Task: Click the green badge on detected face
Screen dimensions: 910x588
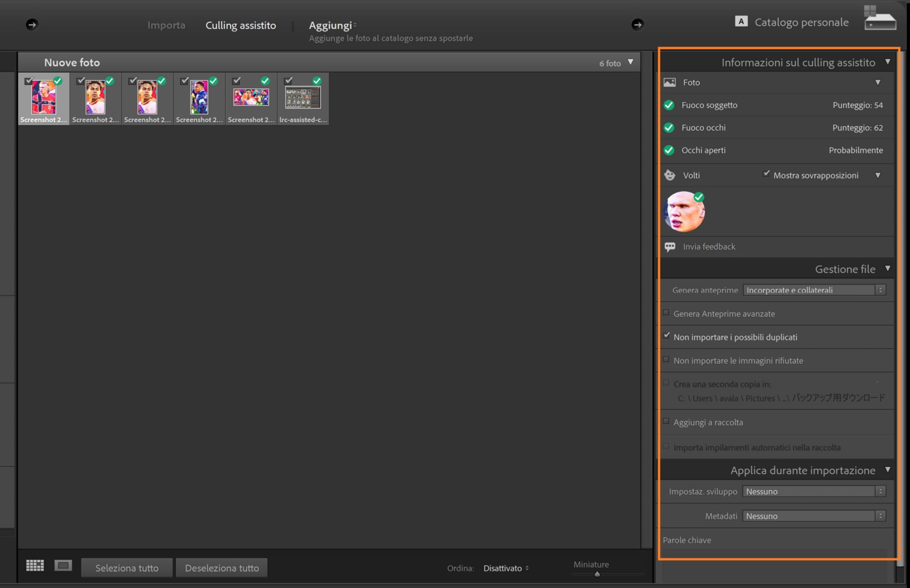Action: pos(699,197)
